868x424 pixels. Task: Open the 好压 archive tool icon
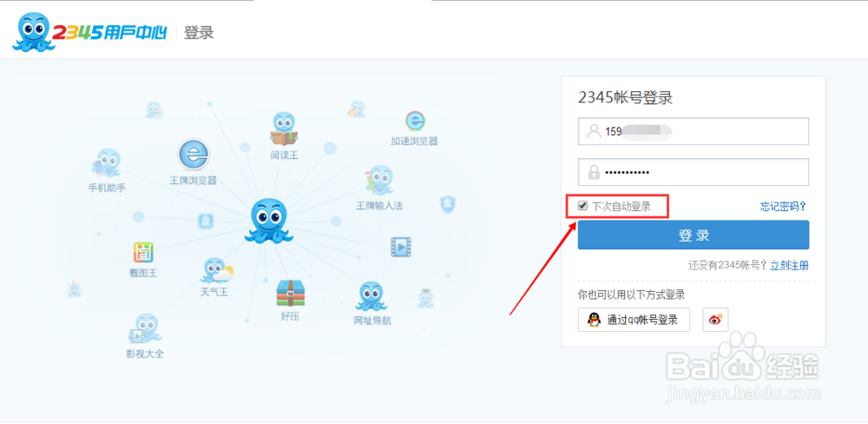(291, 293)
